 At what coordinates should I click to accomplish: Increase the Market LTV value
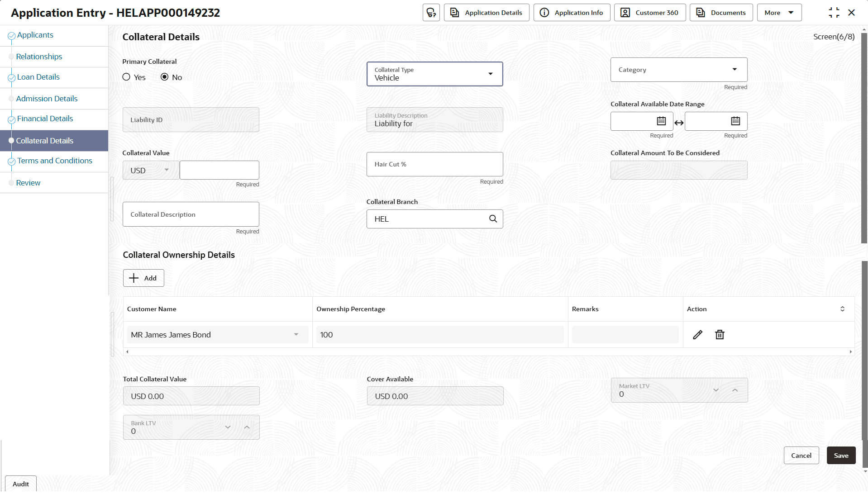click(x=735, y=390)
